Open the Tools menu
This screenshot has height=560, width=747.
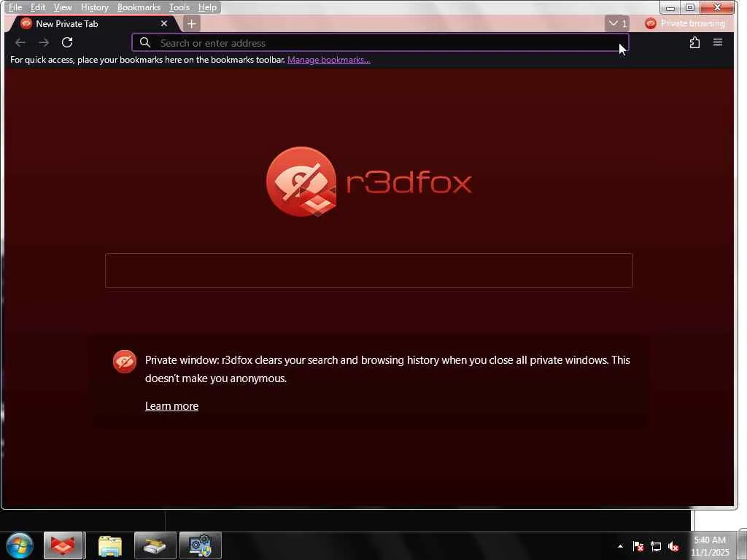click(x=179, y=7)
